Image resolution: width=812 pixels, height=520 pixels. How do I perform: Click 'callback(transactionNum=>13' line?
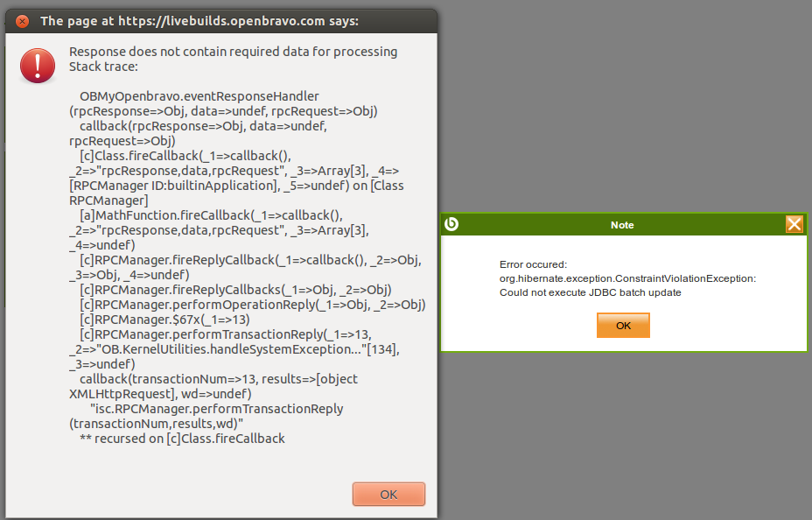click(219, 379)
